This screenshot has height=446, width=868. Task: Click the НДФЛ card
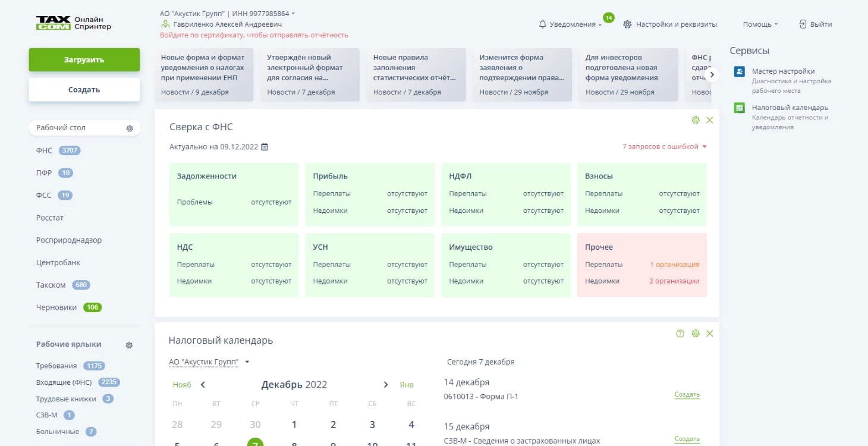coord(506,194)
